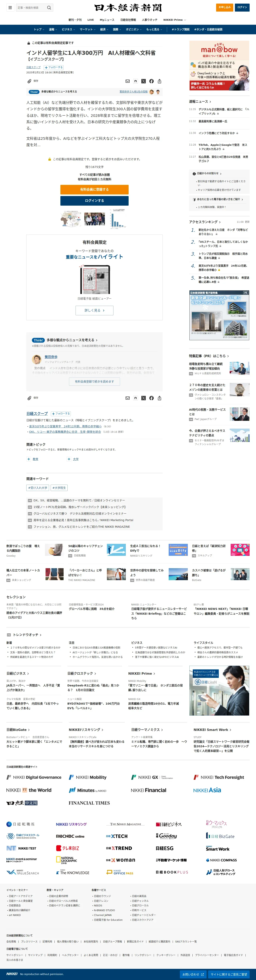Viewport: 256px width, 980px height.
Task: Click the ログイン button in the header
Action: tap(242, 7)
